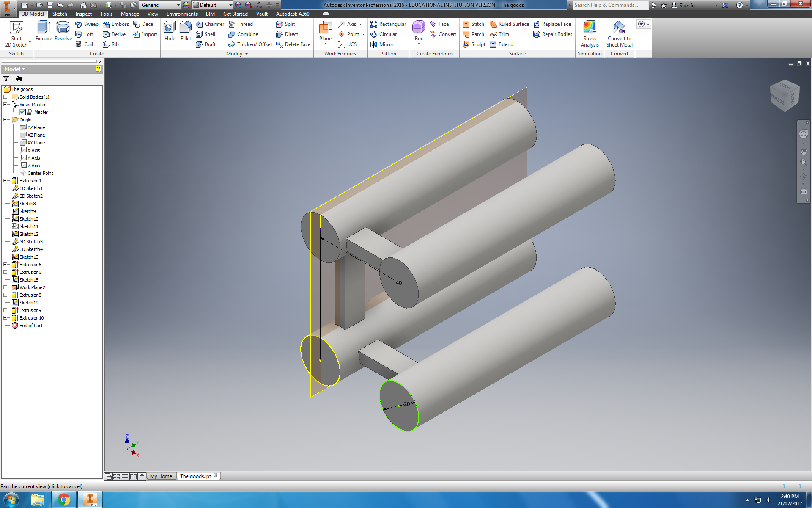Image resolution: width=812 pixels, height=508 pixels.
Task: Open the Environments tab
Action: [182, 14]
